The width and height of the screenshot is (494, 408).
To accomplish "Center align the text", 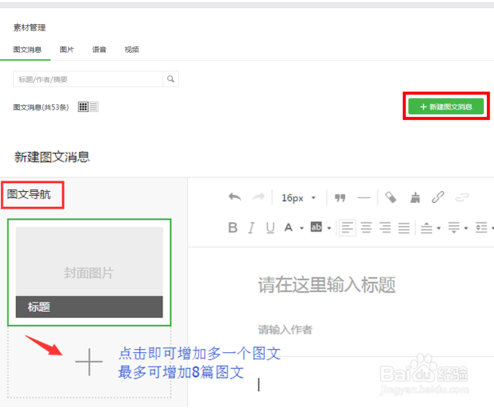I will click(366, 228).
